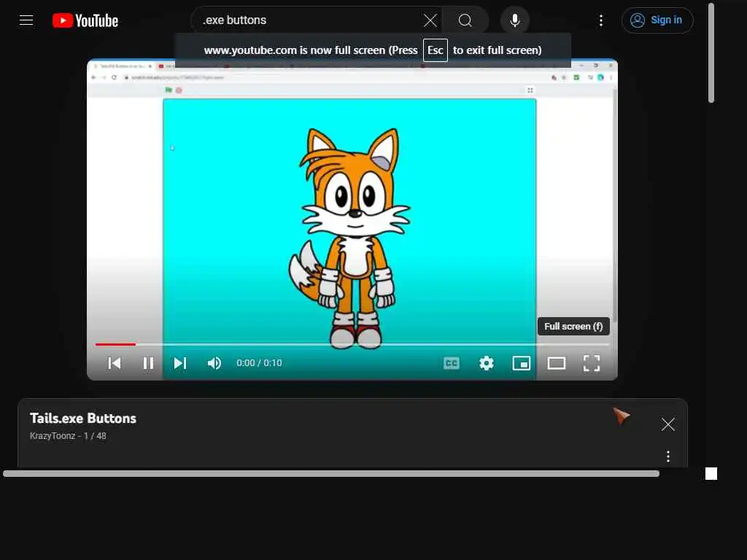
Task: Click the 0:00 / 0:10 time display
Action: 259,363
